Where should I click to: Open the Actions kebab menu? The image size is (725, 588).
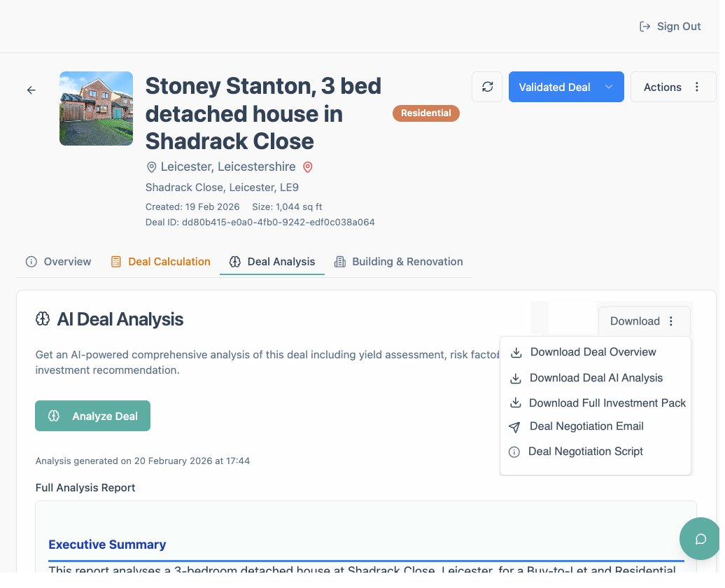697,87
